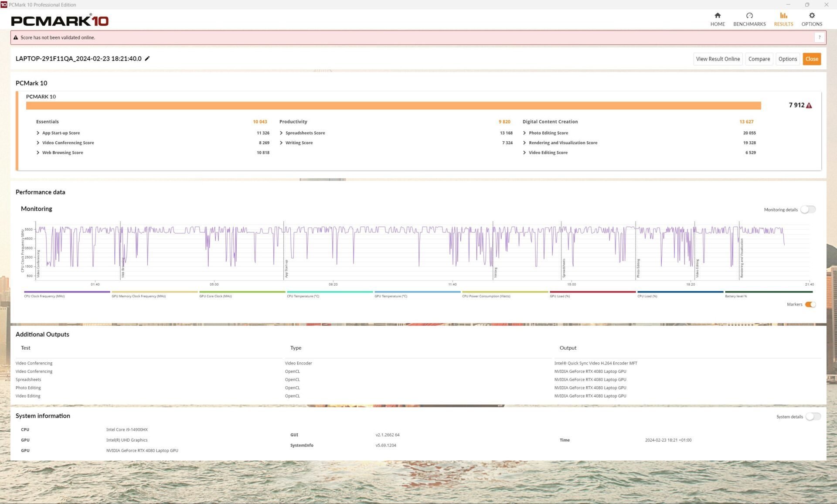Viewport: 837px width, 504px height.
Task: Click View Result Online button
Action: pos(718,59)
